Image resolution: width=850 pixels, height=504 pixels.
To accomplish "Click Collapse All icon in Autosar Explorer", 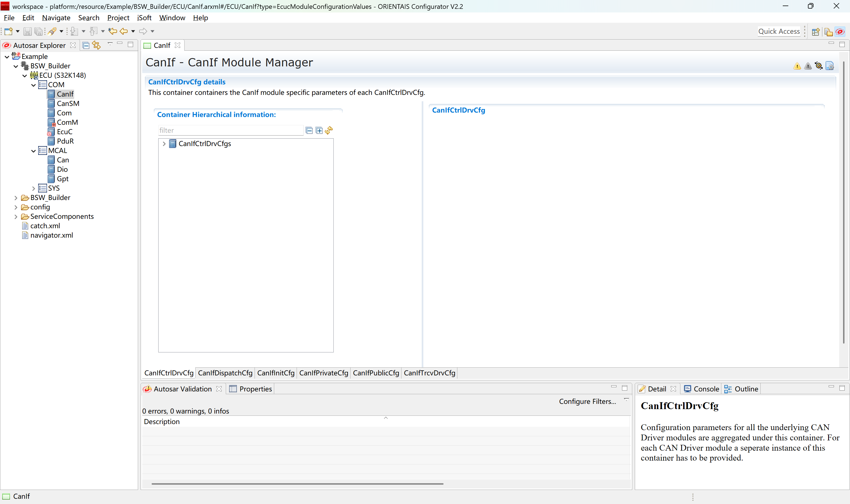I will click(x=86, y=45).
